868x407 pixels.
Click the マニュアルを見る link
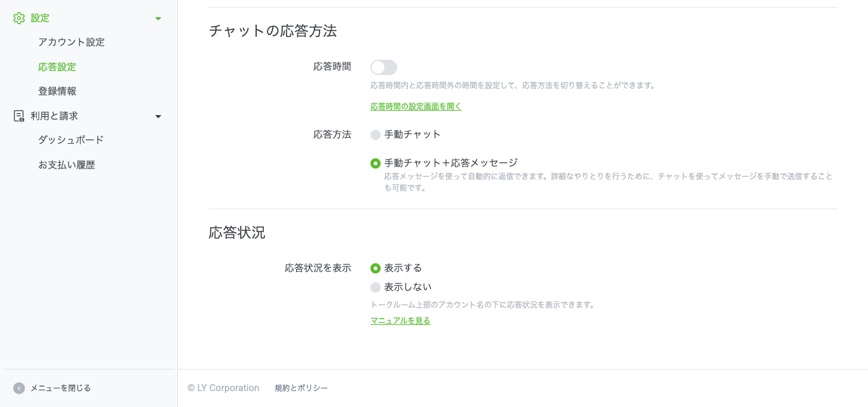coord(400,321)
